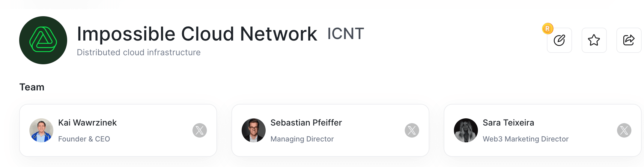Click the Distributed cloud infrastructure tagline
Screen dimensions: 644x167
pos(139,53)
